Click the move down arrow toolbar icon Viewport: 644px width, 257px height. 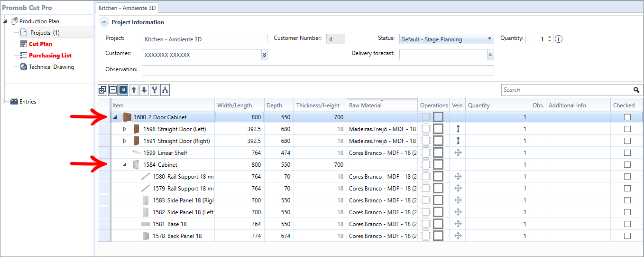point(144,90)
